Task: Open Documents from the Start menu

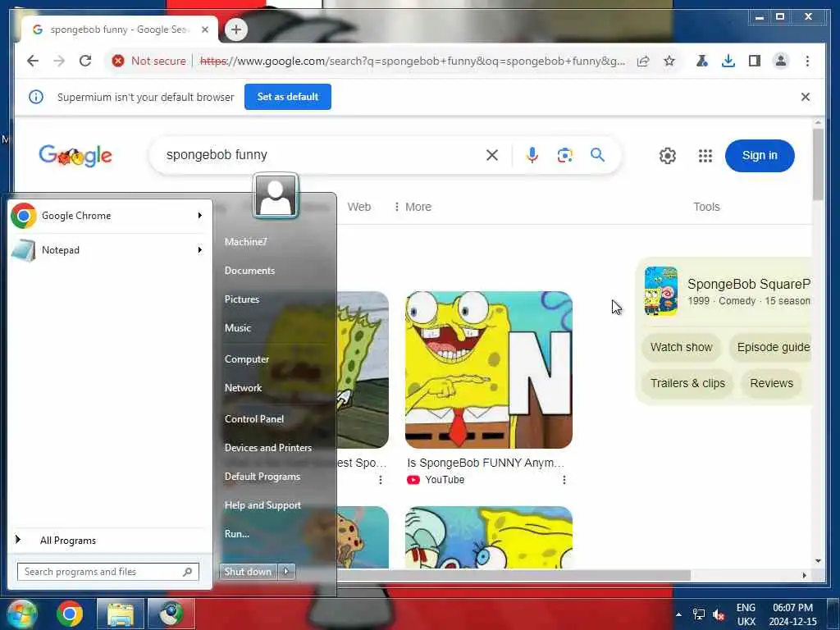Action: [x=249, y=271]
